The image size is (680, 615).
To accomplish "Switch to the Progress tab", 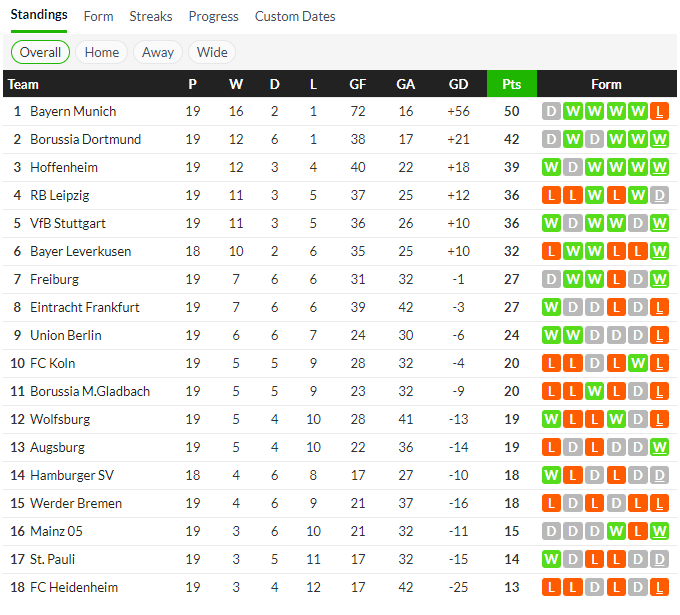I will (213, 16).
